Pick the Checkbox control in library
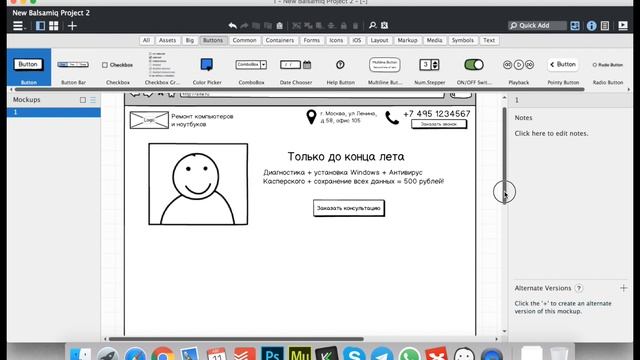The image size is (640, 360). coord(118,67)
